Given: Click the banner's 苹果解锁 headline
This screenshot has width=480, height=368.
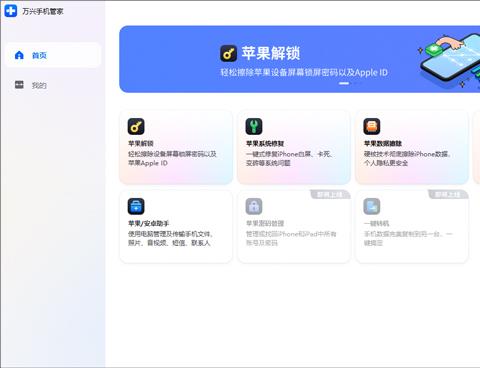Looking at the screenshot, I should (271, 53).
